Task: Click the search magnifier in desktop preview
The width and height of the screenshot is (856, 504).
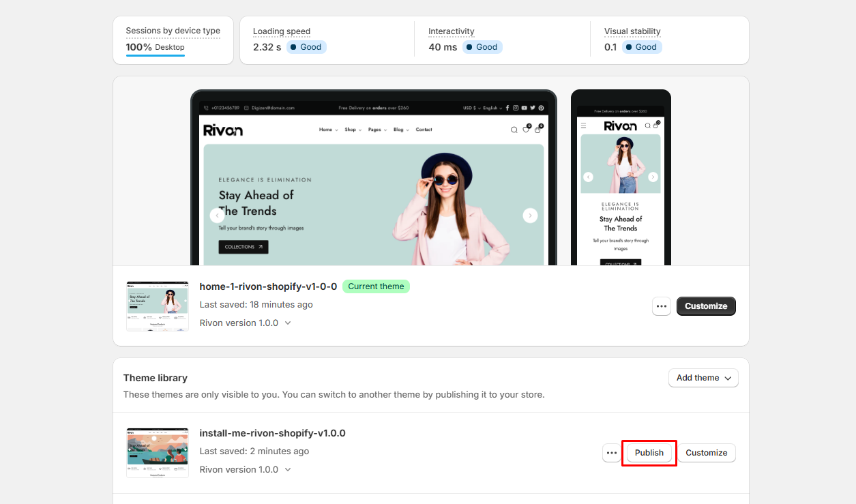Action: pos(514,130)
